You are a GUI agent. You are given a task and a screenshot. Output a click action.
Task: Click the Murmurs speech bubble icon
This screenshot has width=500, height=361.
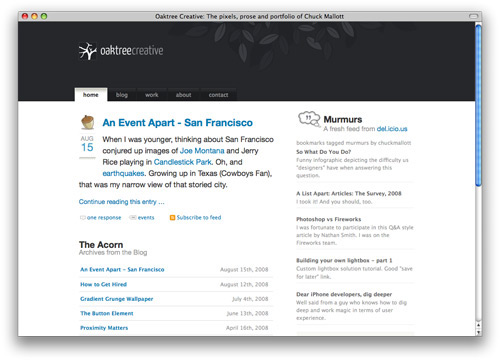click(x=309, y=119)
